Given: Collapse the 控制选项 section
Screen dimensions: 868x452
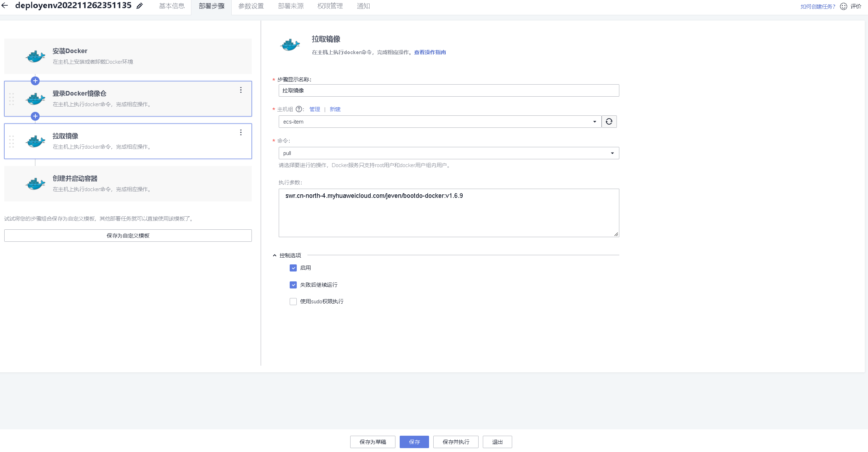Looking at the screenshot, I should pos(274,255).
